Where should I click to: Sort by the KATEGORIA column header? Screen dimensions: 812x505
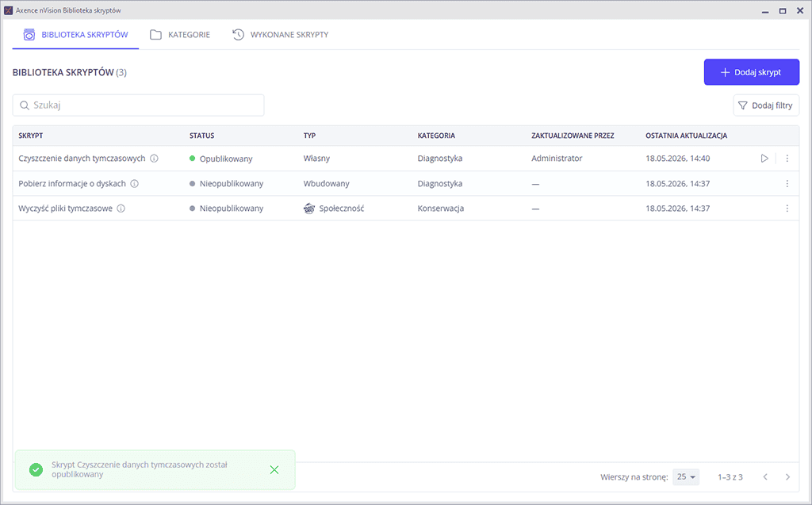click(437, 136)
